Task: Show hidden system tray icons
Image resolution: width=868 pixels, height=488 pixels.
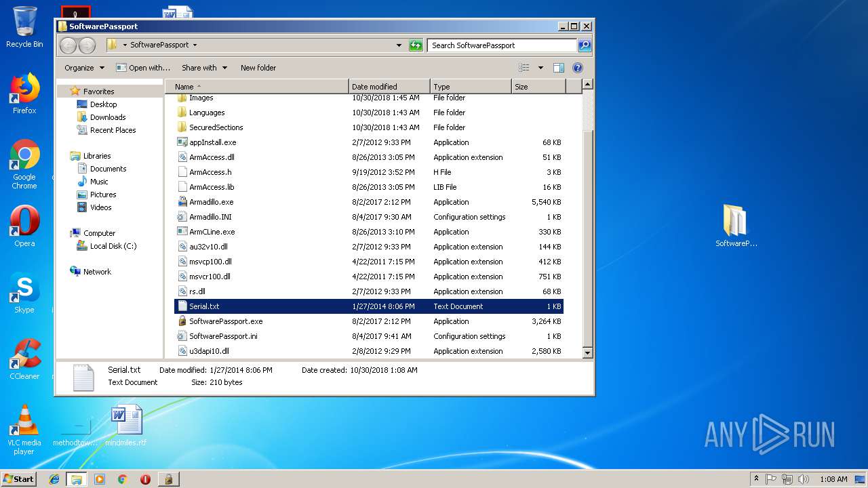Action: pos(756,479)
